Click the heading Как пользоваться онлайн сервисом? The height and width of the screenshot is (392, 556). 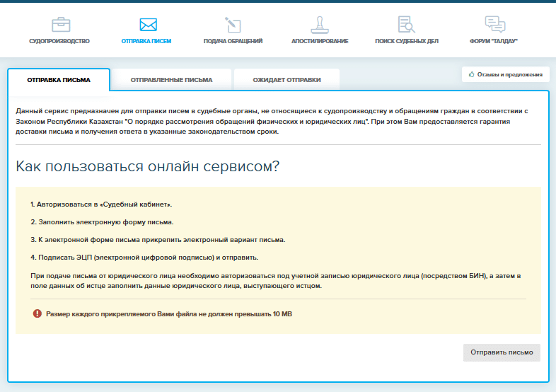click(x=148, y=167)
